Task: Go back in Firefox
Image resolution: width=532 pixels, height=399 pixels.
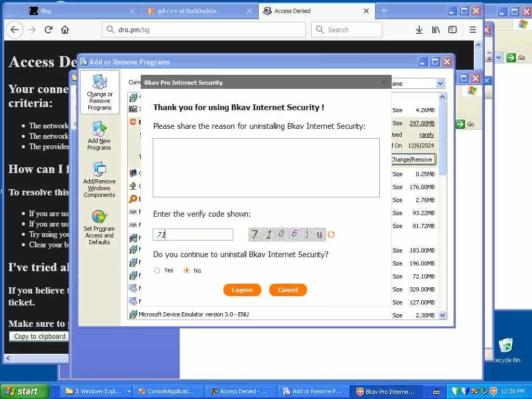Action: click(15, 30)
